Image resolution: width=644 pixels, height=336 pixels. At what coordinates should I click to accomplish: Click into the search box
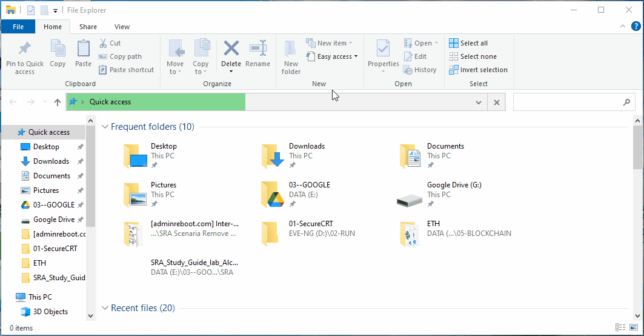pos(573,102)
